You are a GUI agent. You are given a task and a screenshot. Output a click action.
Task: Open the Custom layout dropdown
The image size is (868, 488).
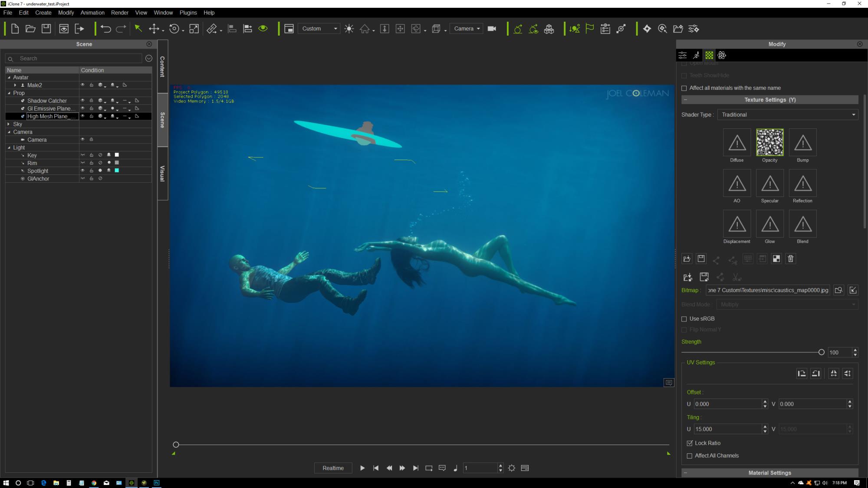(319, 29)
